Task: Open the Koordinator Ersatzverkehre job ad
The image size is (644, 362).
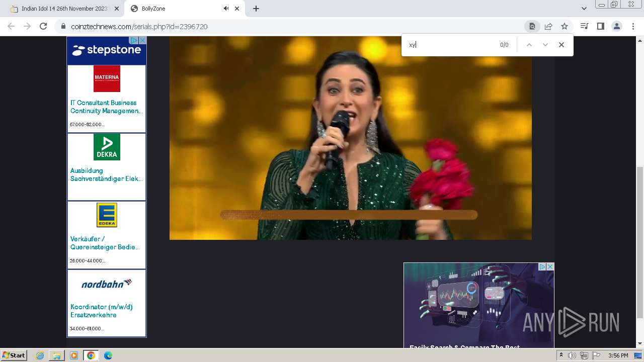Action: point(102,311)
